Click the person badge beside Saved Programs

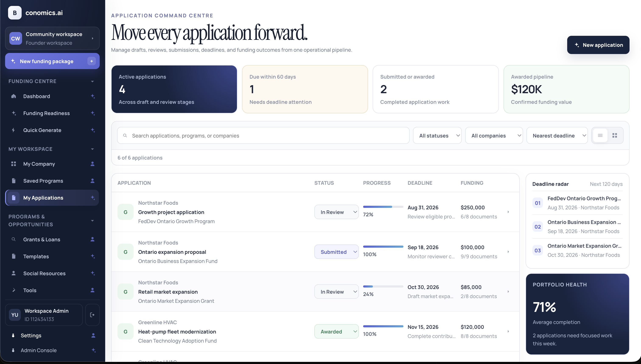pos(92,181)
